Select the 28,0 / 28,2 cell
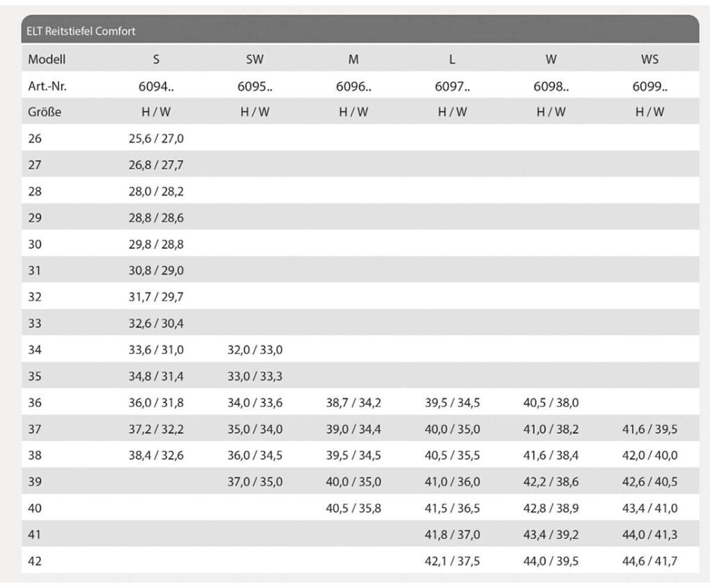The height and width of the screenshot is (588, 710). [156, 191]
